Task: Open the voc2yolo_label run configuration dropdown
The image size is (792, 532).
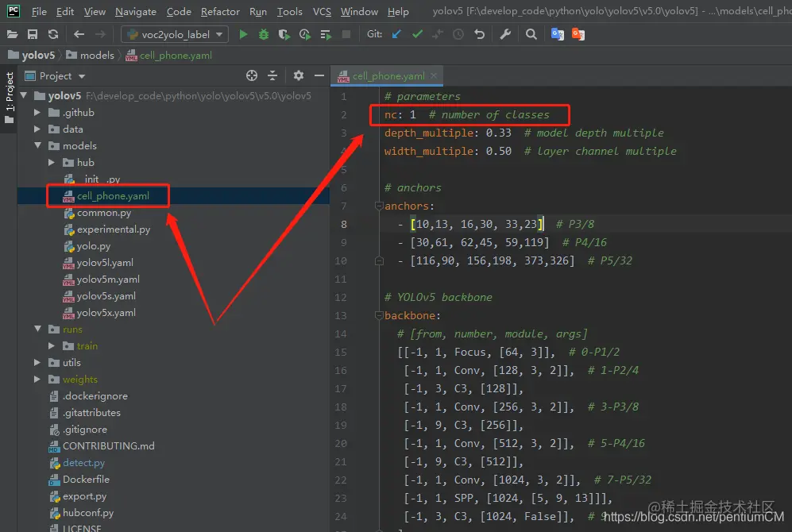Action: (x=175, y=34)
